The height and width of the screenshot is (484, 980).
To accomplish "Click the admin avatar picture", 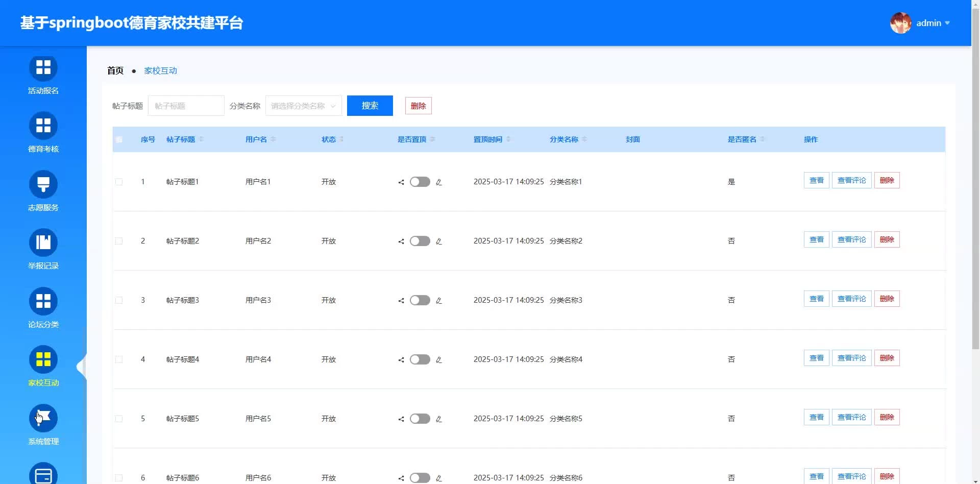I will (x=900, y=23).
